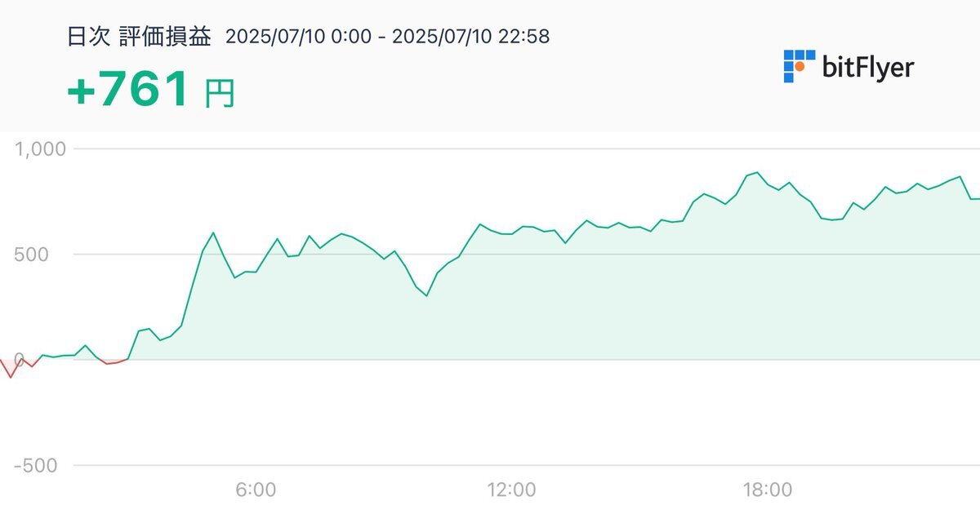
Task: Click the 日次 評価損益 title
Action: coord(140,37)
